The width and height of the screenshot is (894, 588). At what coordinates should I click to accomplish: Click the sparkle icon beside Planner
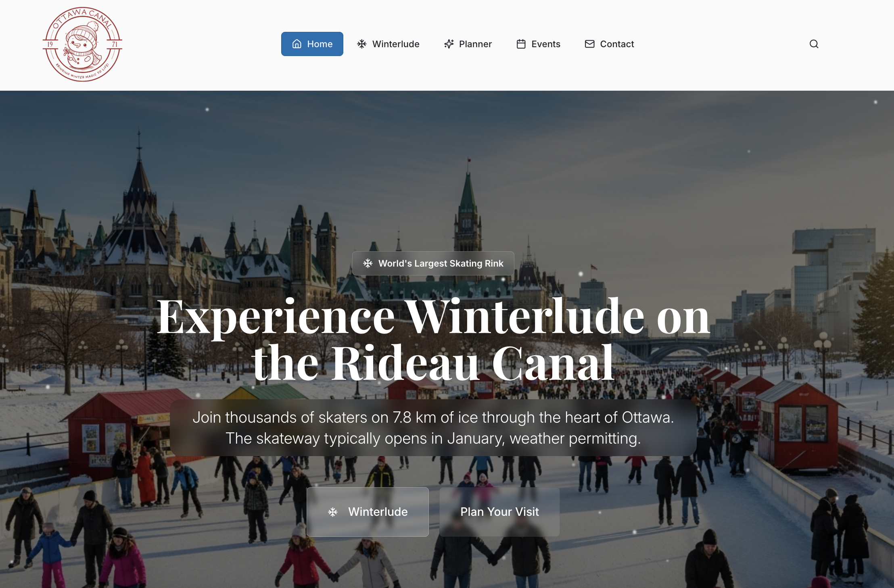pyautogui.click(x=449, y=44)
